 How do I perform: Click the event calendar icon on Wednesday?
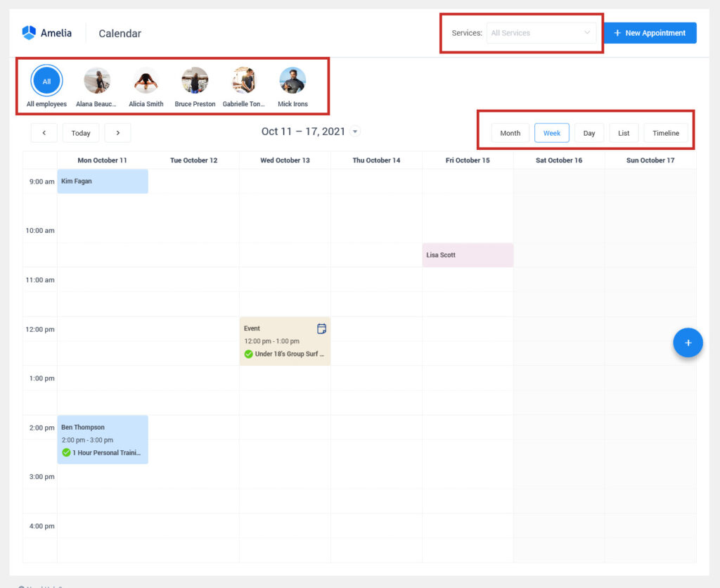(321, 328)
